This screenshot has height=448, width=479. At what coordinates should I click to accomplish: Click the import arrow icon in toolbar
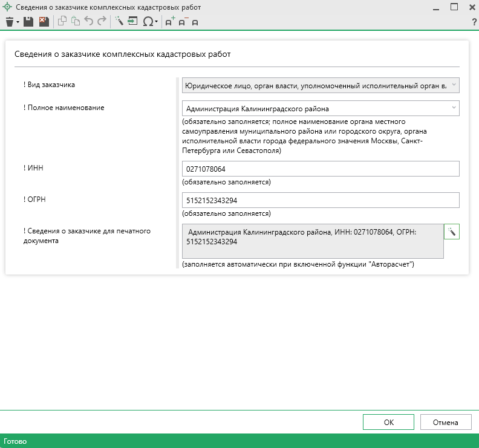click(132, 22)
